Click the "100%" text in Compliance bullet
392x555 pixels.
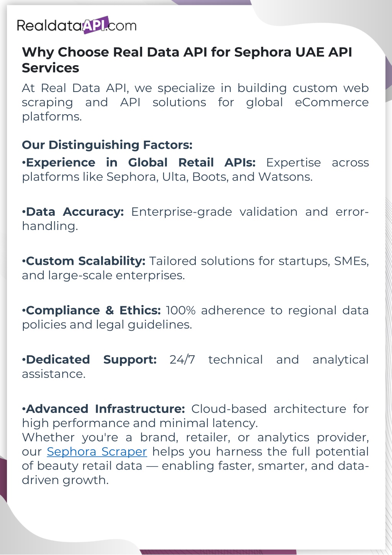180,310
